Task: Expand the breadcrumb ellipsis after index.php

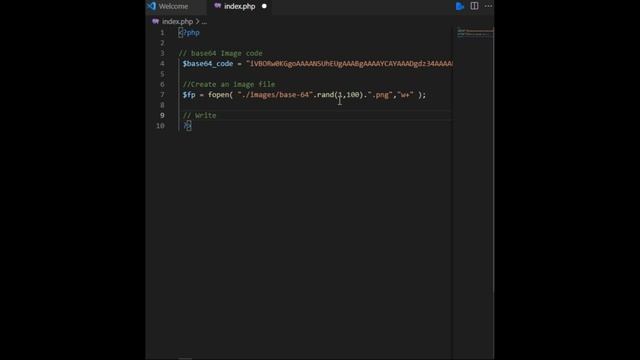Action: pos(204,22)
